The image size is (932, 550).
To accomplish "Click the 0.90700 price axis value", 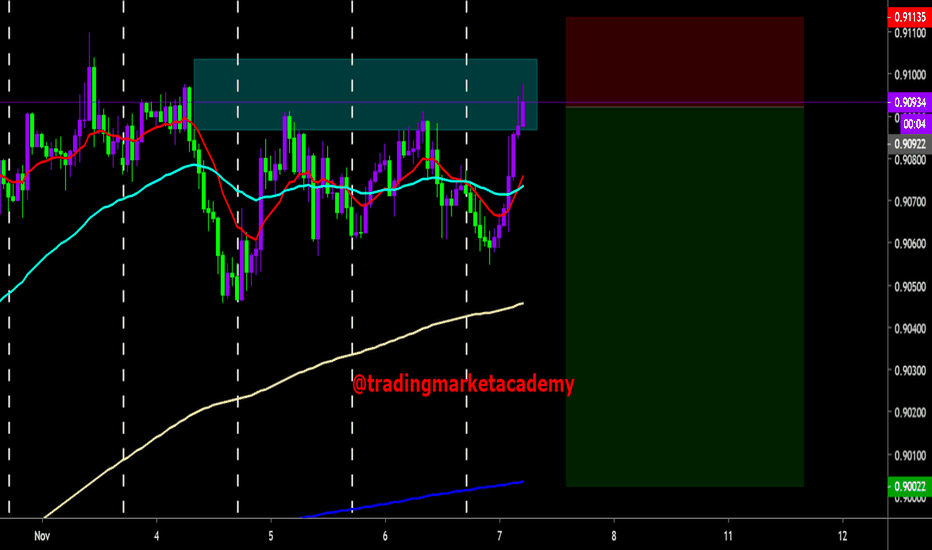I will (911, 202).
